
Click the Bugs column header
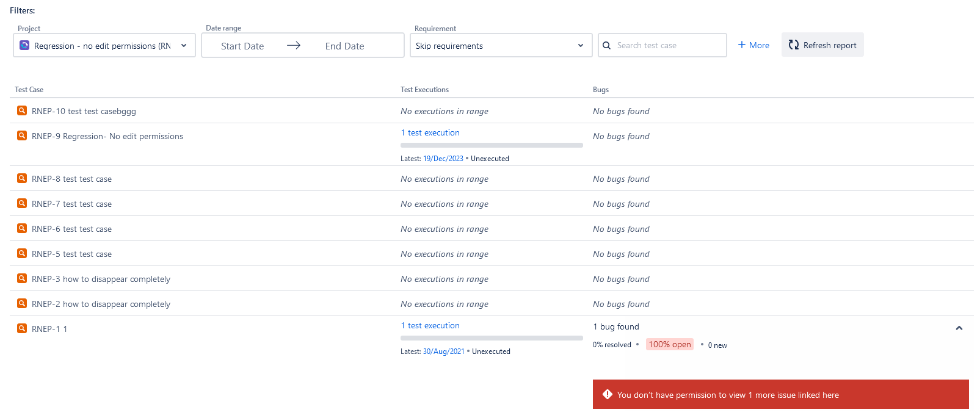click(601, 90)
